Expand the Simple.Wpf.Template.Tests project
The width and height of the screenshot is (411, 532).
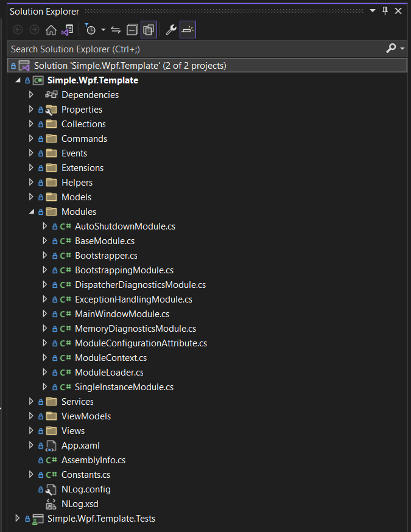[x=18, y=518]
